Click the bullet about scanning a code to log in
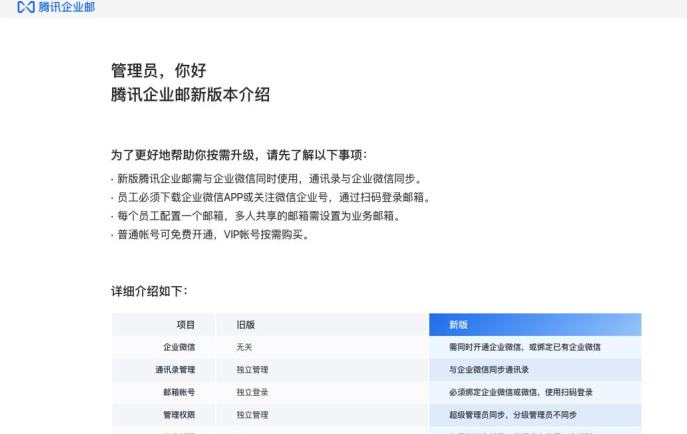Image resolution: width=687 pixels, height=434 pixels. click(271, 197)
